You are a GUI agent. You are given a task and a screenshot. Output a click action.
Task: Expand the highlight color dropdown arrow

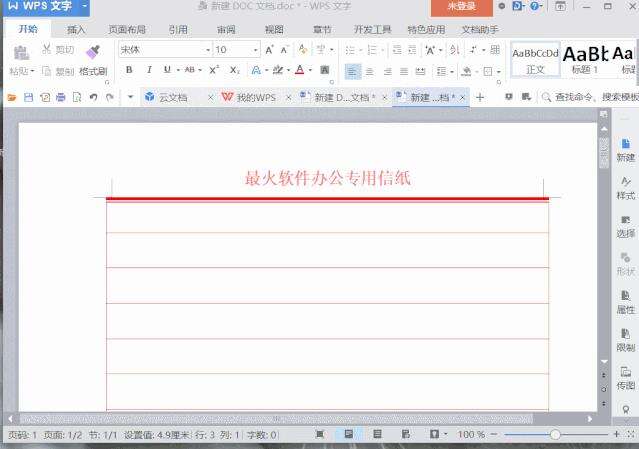tap(288, 70)
